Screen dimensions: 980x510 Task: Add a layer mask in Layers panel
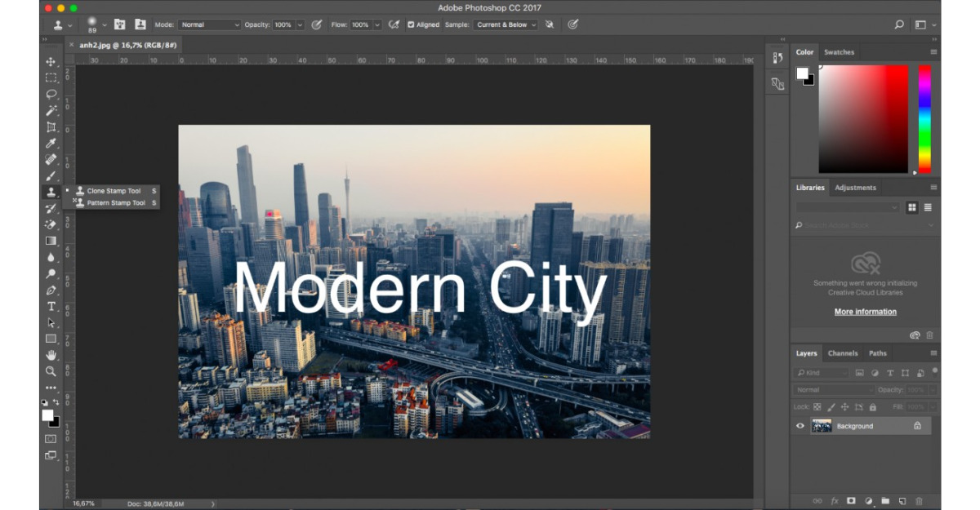point(851,500)
